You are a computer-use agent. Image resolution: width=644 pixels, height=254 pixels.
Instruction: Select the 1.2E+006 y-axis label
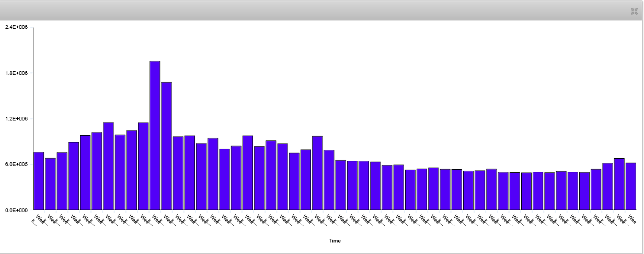coord(16,119)
